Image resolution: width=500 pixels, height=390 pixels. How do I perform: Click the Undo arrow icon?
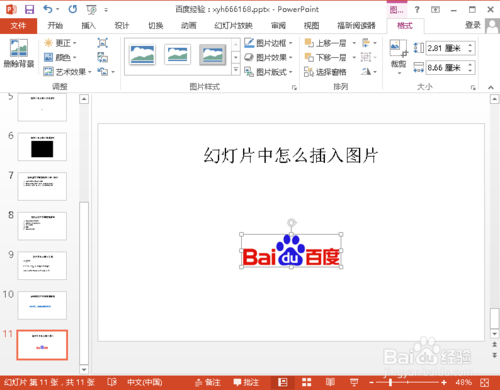point(48,9)
